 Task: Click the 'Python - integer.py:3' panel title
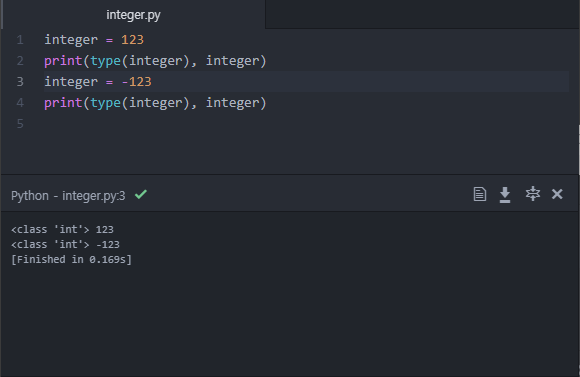(68, 195)
